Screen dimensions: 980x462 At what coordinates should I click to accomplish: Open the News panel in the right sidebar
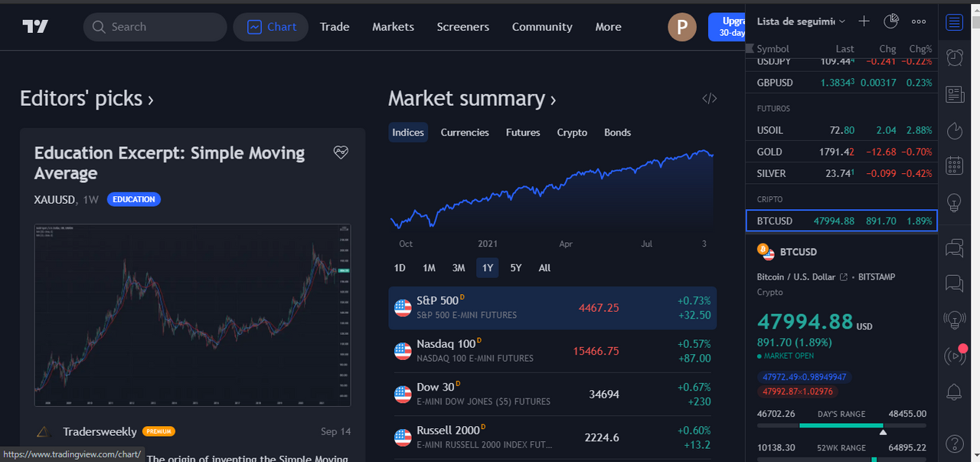pyautogui.click(x=954, y=94)
